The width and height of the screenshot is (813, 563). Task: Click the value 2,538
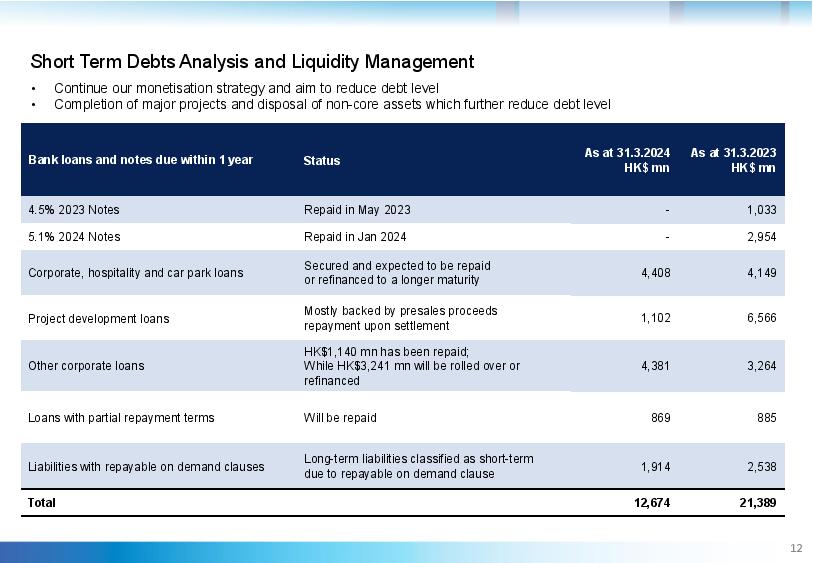pos(762,467)
